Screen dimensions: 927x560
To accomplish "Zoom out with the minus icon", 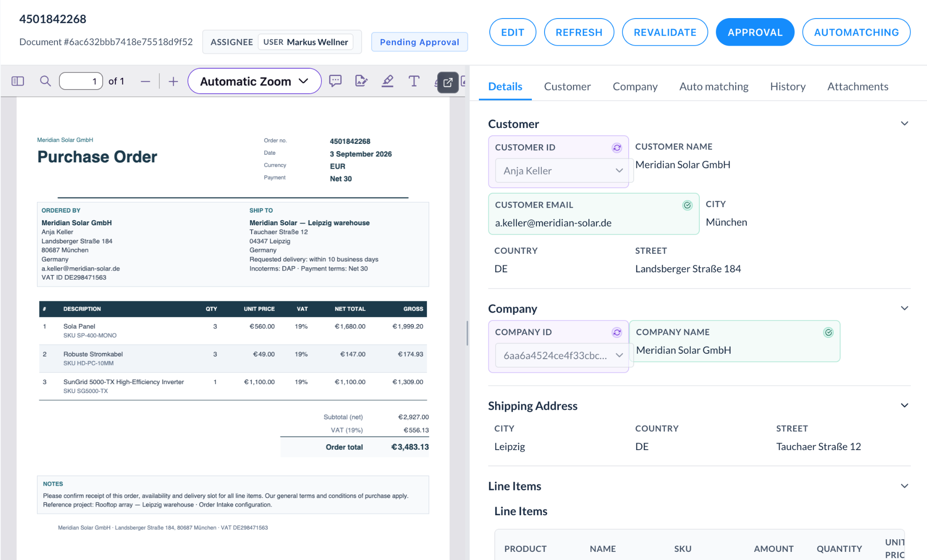I will pyautogui.click(x=145, y=81).
